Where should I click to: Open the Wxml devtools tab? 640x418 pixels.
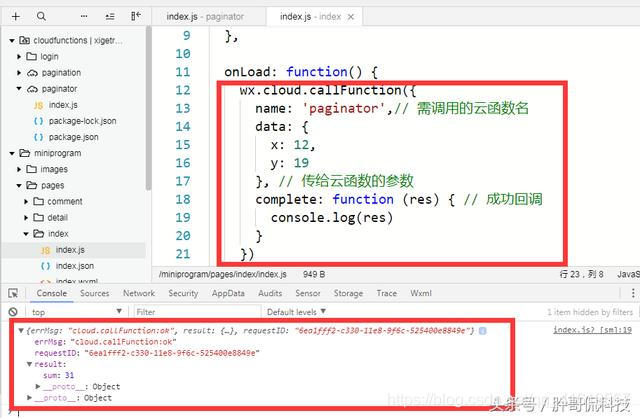(x=421, y=293)
